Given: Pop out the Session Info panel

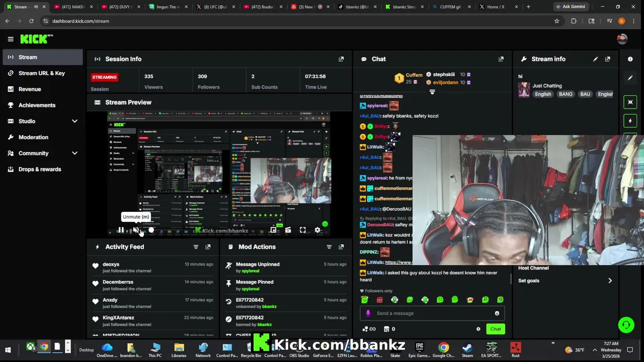Looking at the screenshot, I should pos(341,59).
